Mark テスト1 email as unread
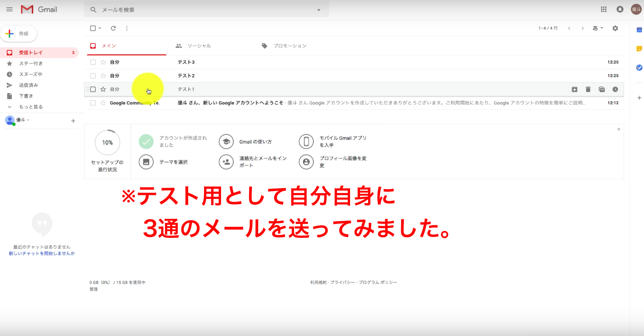644x336 pixels. [x=601, y=89]
